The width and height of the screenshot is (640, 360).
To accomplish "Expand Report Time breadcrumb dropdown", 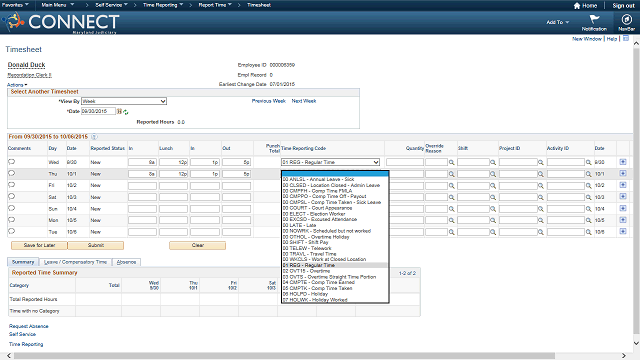I will 215,5.
